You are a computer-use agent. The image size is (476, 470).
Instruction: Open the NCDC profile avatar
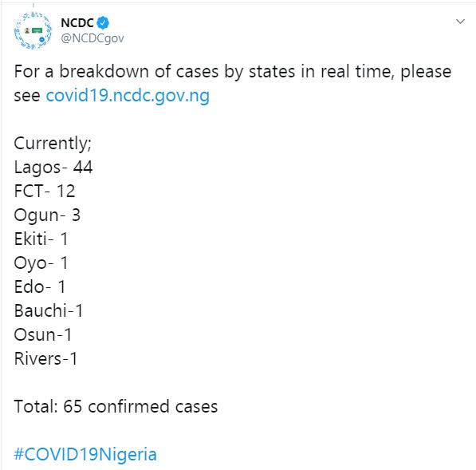pyautogui.click(x=33, y=30)
